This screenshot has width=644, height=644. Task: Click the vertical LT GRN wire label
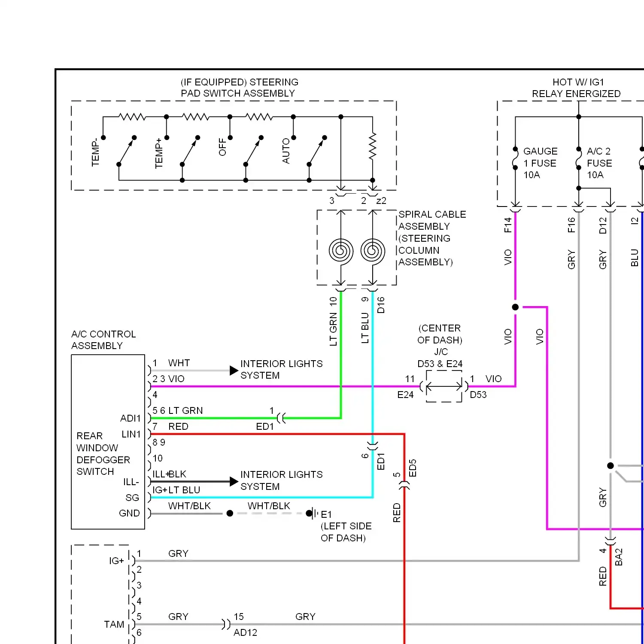(x=333, y=329)
